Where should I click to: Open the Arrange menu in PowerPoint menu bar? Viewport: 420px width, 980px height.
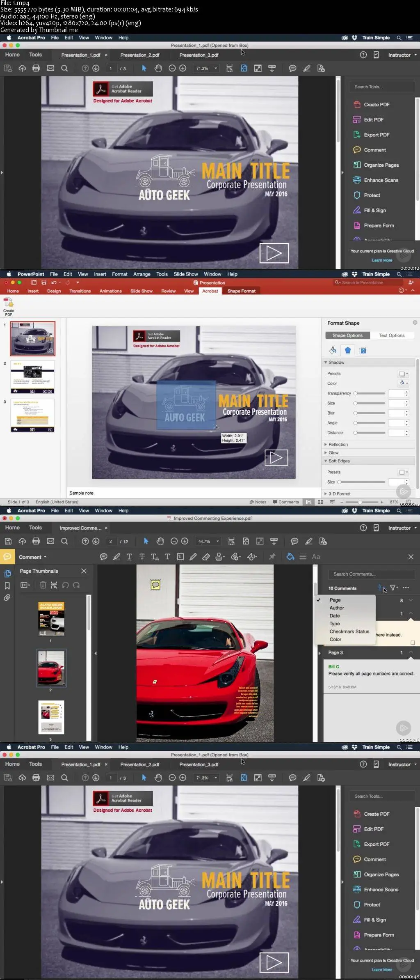(142, 274)
